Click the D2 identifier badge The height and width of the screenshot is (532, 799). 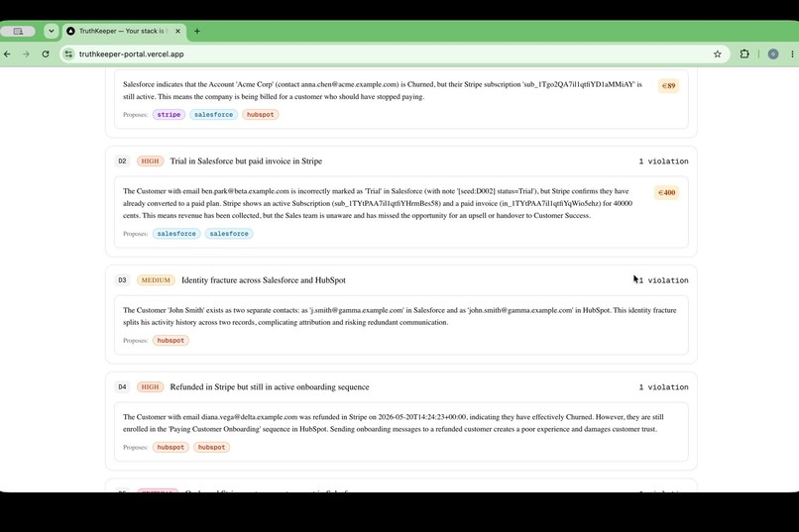[122, 161]
